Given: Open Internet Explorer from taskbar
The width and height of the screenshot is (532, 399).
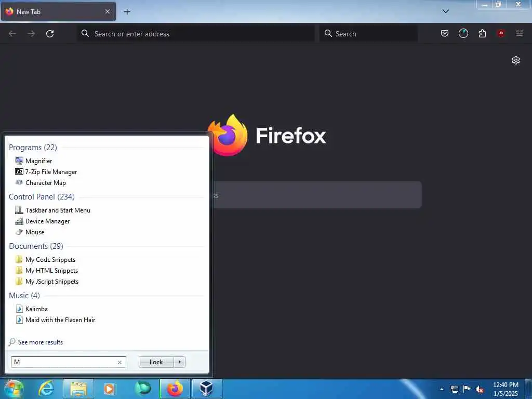Looking at the screenshot, I should click(46, 389).
